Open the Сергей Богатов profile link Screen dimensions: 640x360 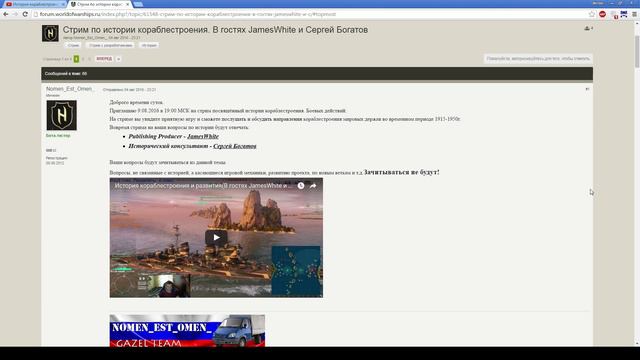click(x=235, y=146)
